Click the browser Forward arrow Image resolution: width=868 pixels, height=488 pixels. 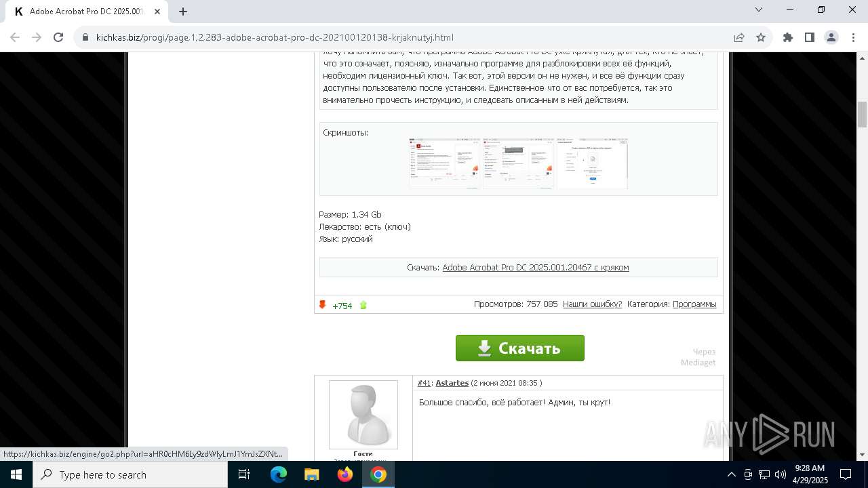click(37, 37)
